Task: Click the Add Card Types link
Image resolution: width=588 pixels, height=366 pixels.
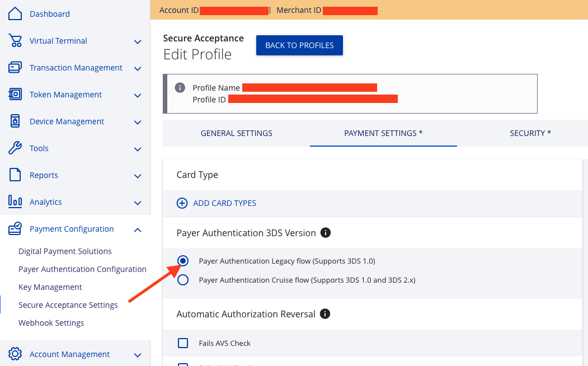Action: pos(224,203)
